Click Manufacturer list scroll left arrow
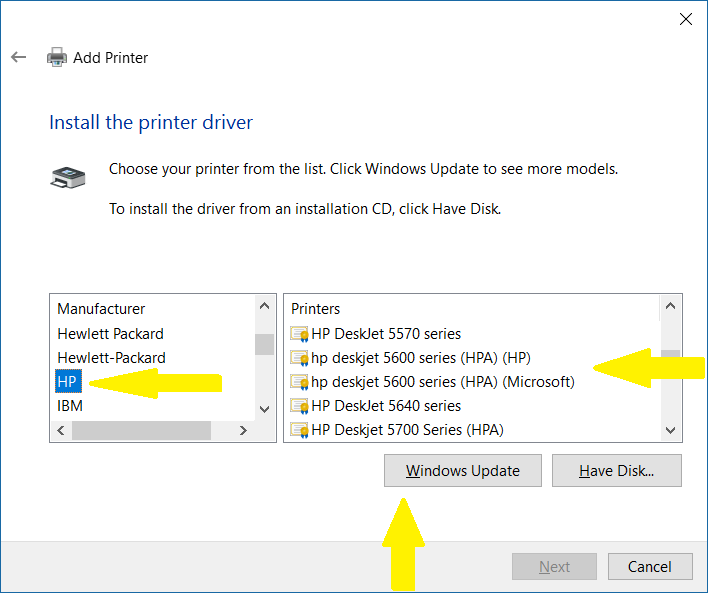Screen dimensions: 708x593 pyautogui.click(x=61, y=430)
